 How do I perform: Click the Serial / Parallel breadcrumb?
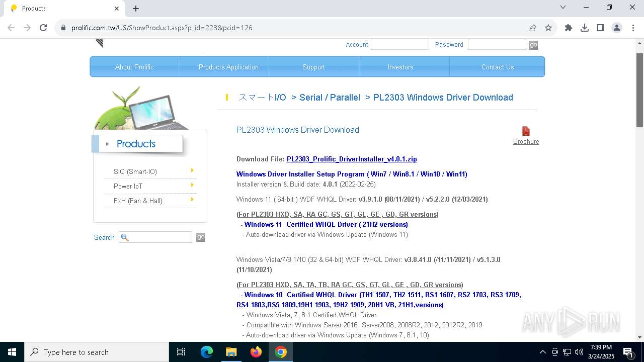(x=330, y=98)
